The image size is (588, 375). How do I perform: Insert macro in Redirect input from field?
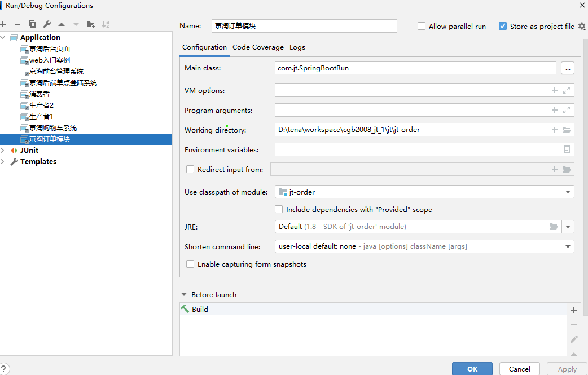(x=555, y=169)
